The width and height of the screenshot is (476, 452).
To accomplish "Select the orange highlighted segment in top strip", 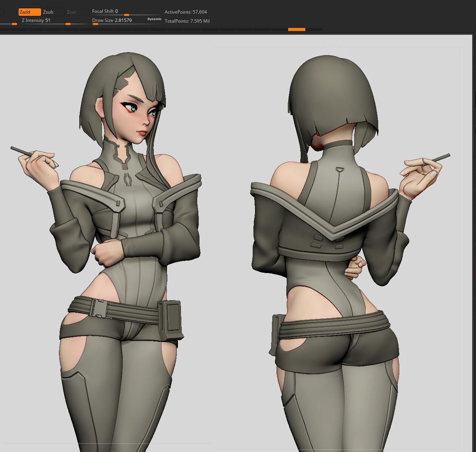I will tap(297, 29).
